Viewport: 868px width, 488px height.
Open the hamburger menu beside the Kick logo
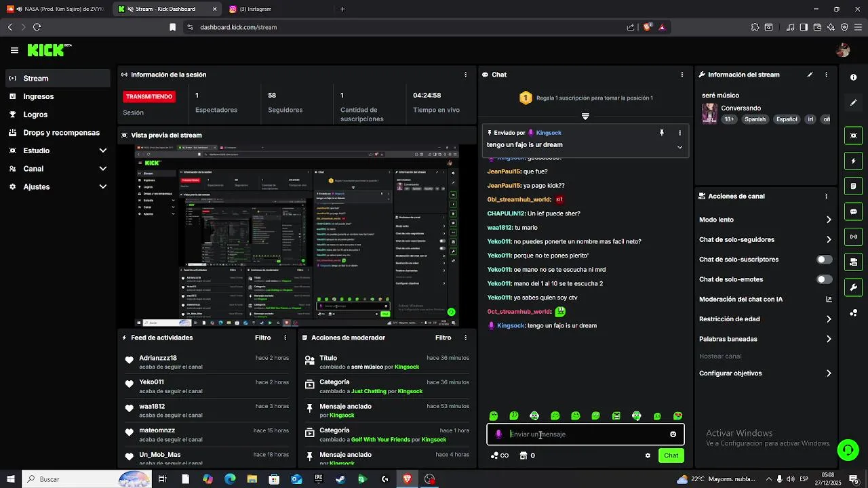click(14, 50)
